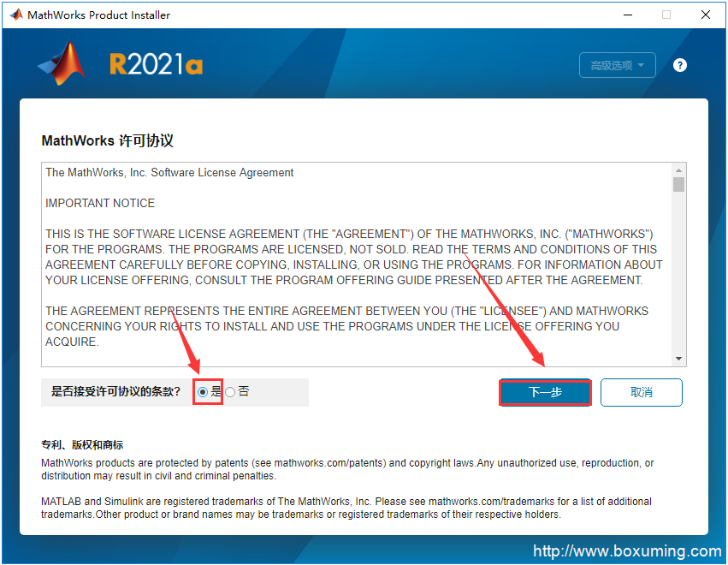The height and width of the screenshot is (565, 728).
Task: Click the 取消 button
Action: 642,392
